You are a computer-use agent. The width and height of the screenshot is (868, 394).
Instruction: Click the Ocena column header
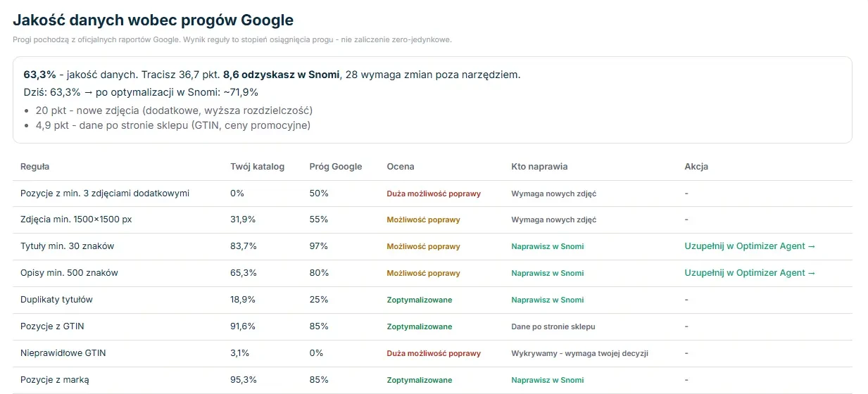point(401,167)
